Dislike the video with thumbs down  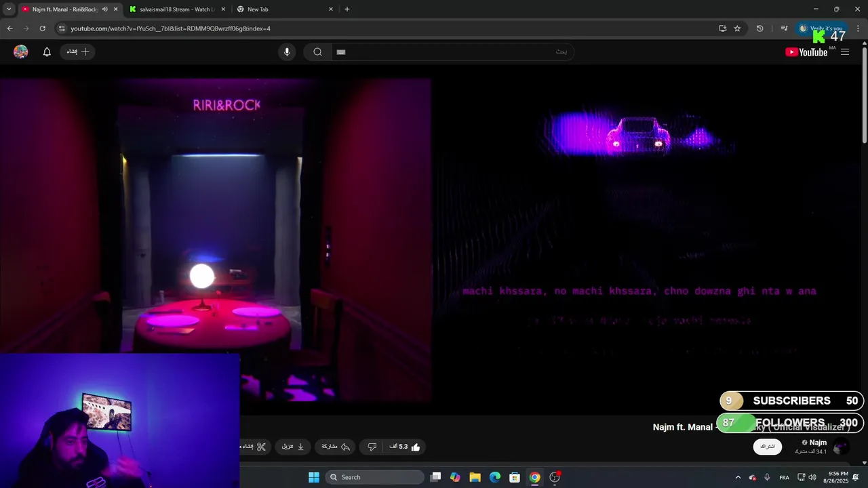click(372, 447)
